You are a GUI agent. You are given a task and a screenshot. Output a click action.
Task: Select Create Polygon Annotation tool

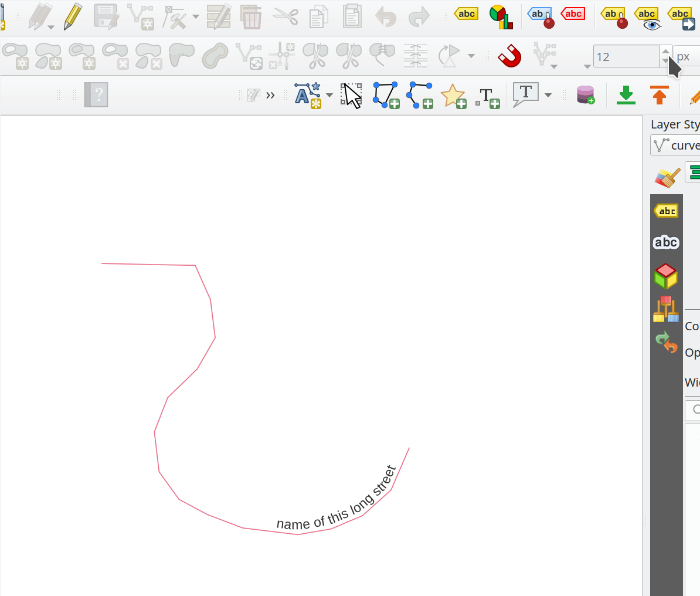point(386,95)
